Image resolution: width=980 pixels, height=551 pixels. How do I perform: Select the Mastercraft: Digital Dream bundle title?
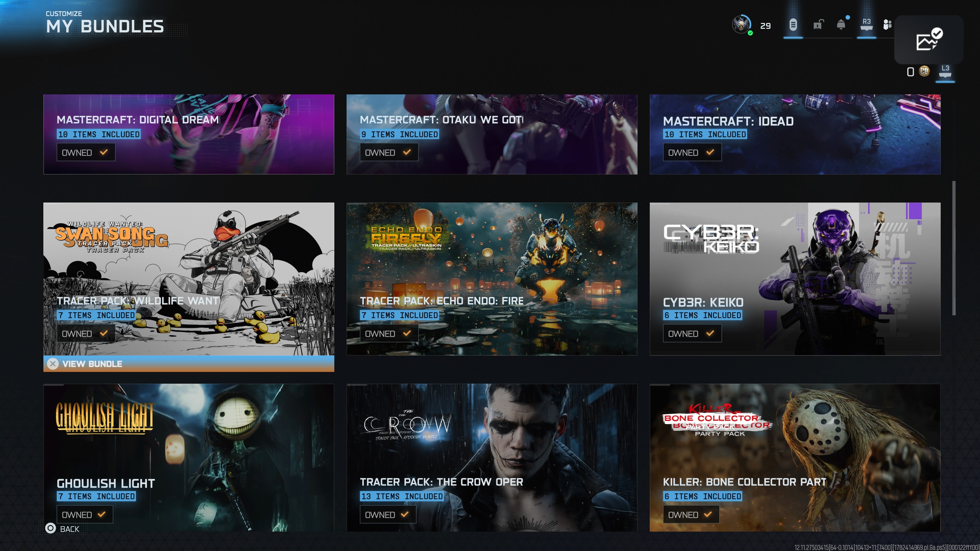point(139,120)
